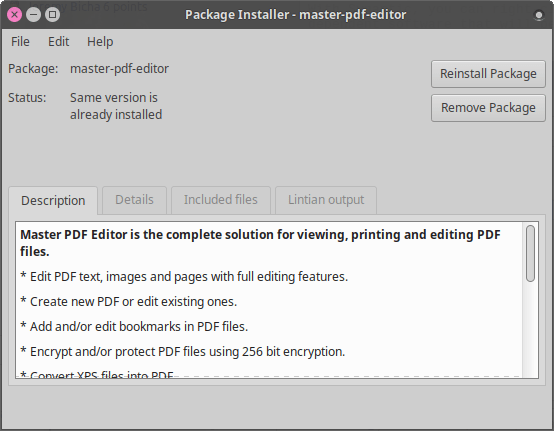554x431 pixels.
Task: Close the Package Installer window
Action: pyautogui.click(x=14, y=14)
